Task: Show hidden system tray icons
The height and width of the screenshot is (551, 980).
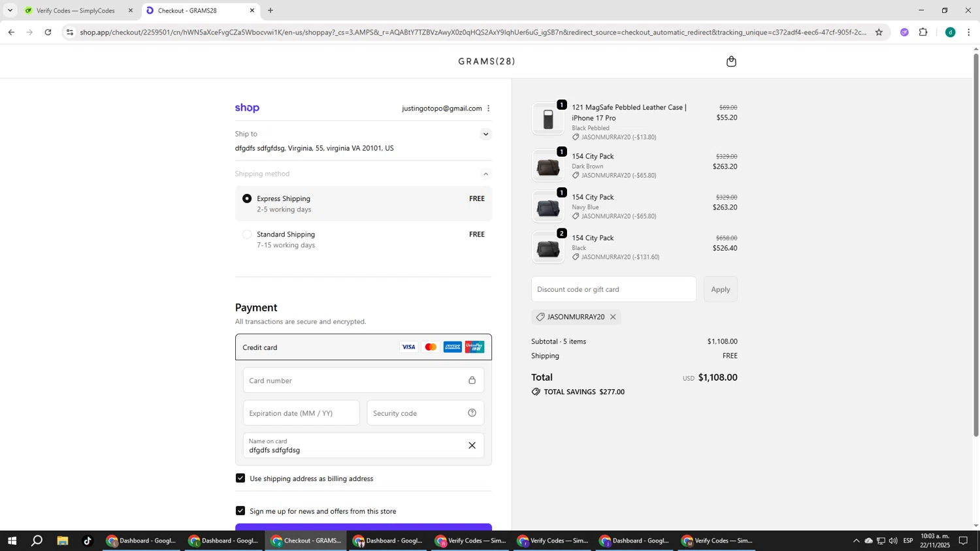Action: (856, 541)
